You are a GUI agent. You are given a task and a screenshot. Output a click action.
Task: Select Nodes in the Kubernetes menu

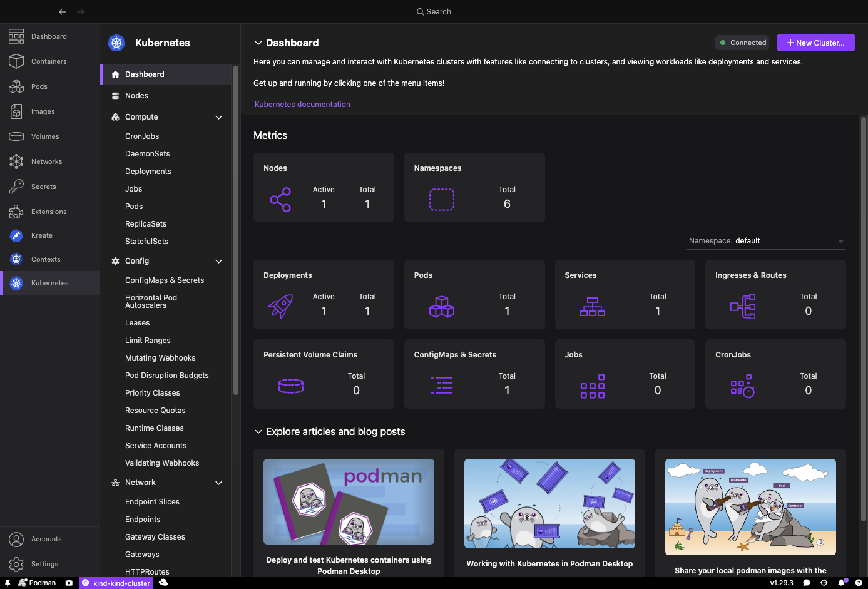coord(166,96)
